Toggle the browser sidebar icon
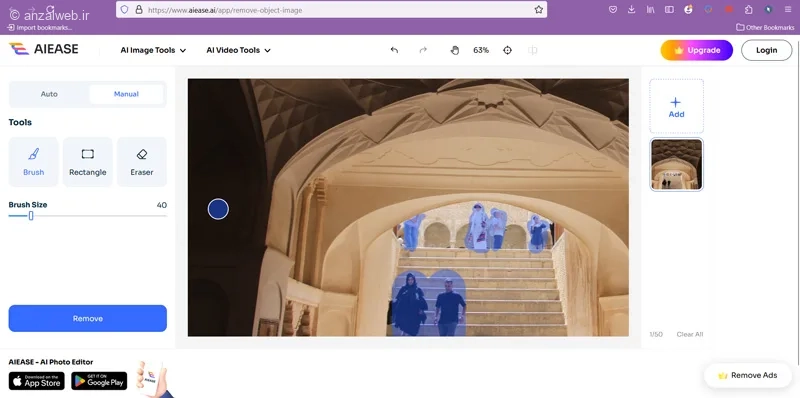Image resolution: width=800 pixels, height=398 pixels. click(669, 10)
